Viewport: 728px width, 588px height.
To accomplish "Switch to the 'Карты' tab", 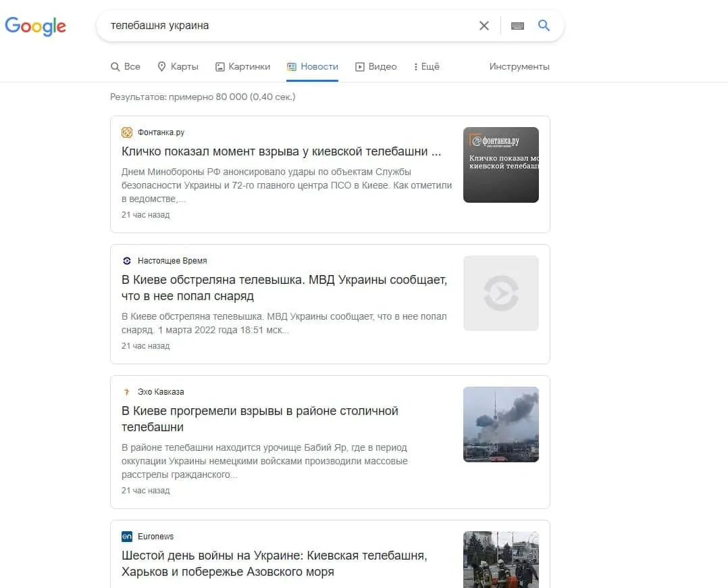I will [178, 66].
